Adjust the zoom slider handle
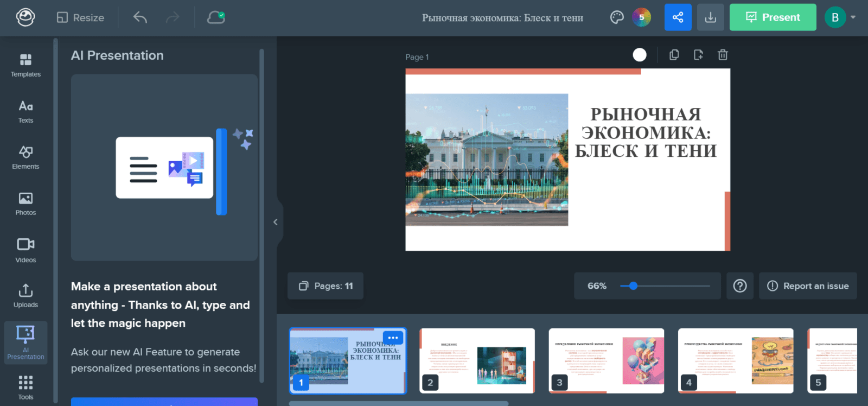Screen dimensions: 868x406 [x=633, y=286]
